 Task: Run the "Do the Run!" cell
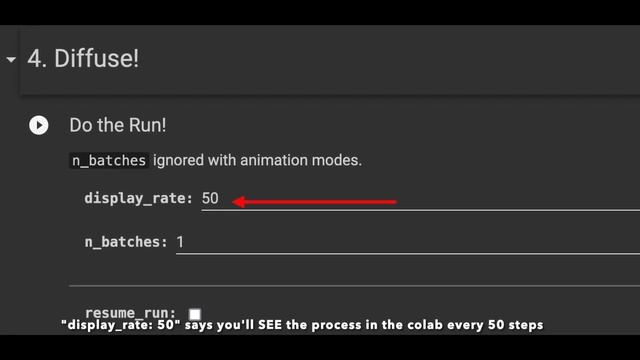click(39, 125)
